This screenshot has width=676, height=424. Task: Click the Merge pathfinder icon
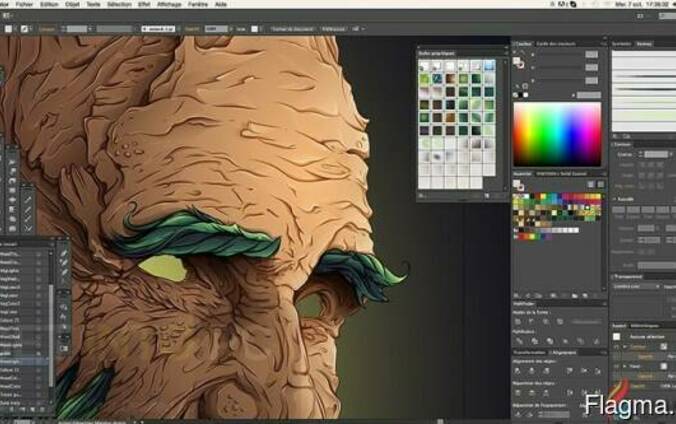tap(550, 341)
